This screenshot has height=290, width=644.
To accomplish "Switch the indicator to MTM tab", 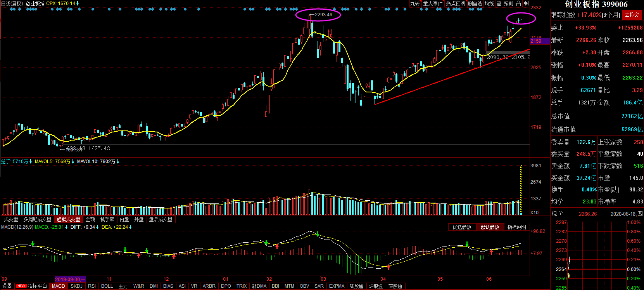I will pos(289,286).
